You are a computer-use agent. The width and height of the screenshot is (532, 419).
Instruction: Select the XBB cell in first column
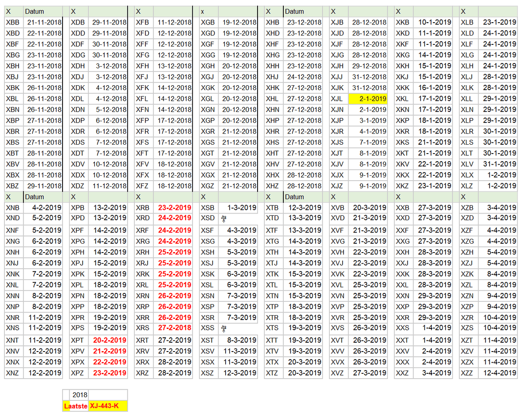pos(13,22)
